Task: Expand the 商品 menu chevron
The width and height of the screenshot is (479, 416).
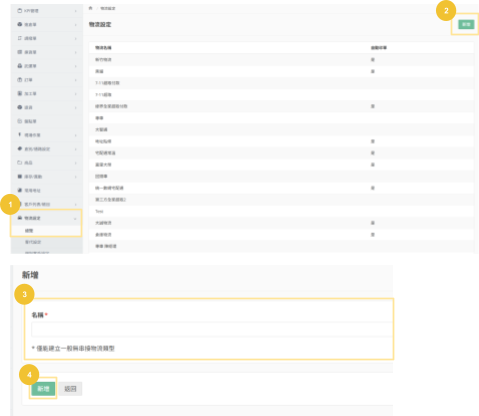Action: pos(76,163)
